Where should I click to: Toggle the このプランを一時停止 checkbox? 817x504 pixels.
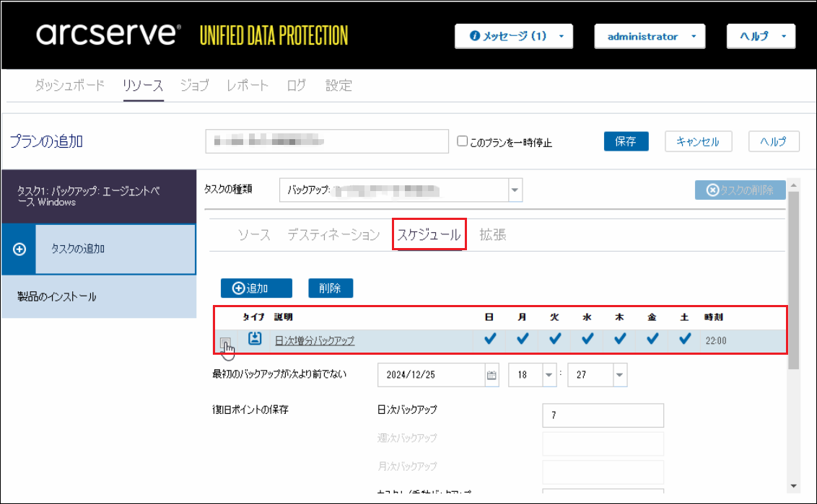coord(463,141)
